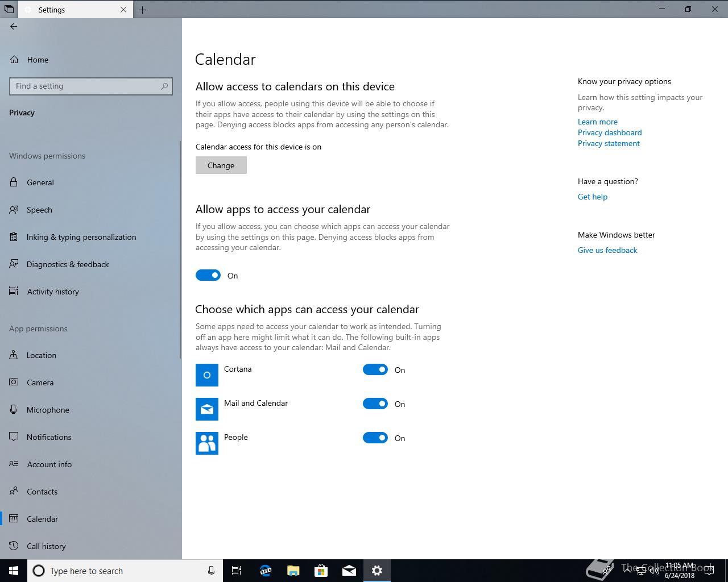This screenshot has height=582, width=728.
Task: Add a new tab with the plus button
Action: click(x=143, y=10)
